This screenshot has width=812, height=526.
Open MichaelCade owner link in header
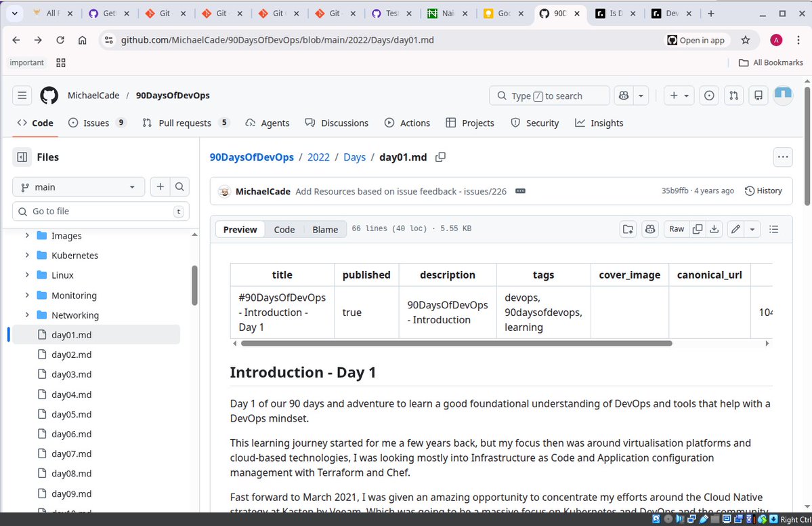click(93, 96)
